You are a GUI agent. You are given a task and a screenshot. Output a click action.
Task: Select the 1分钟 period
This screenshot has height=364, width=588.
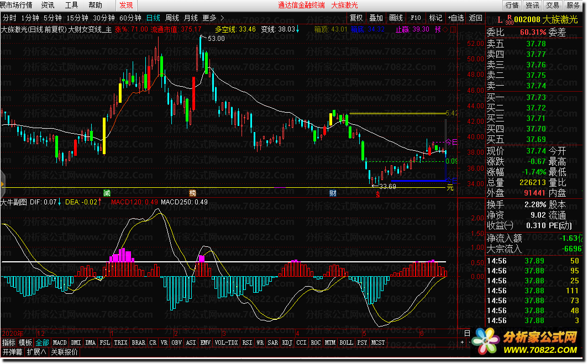(x=30, y=18)
